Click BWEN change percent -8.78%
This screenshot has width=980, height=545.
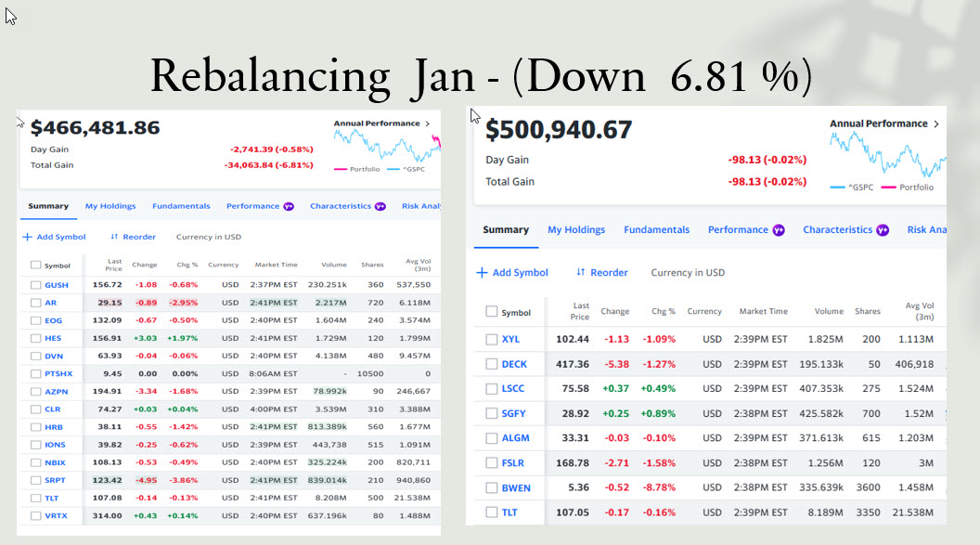tap(660, 487)
